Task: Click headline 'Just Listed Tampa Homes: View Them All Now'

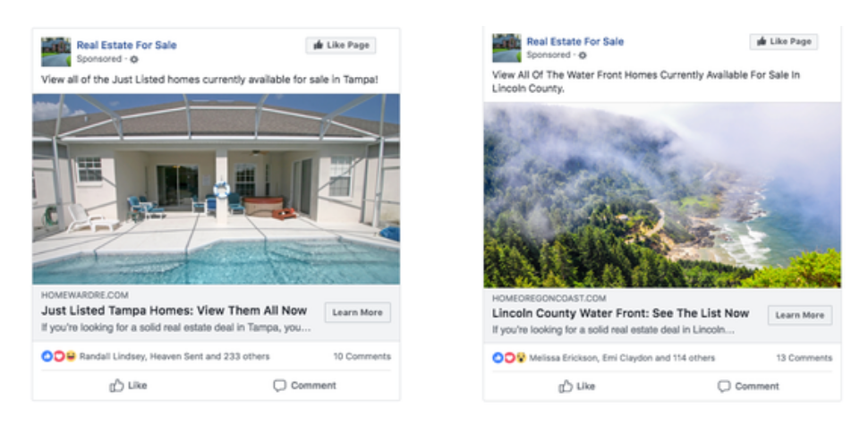Action: point(174,310)
